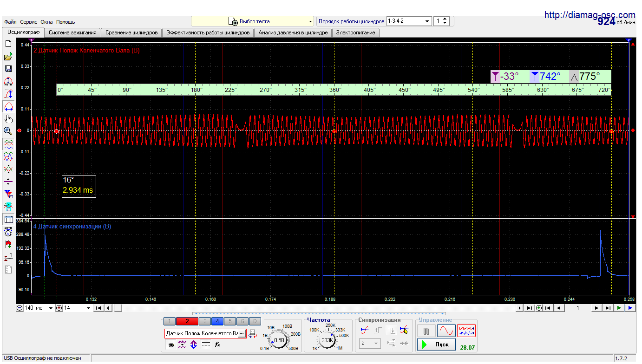
Task: Add a red flag marker
Action: (8, 244)
